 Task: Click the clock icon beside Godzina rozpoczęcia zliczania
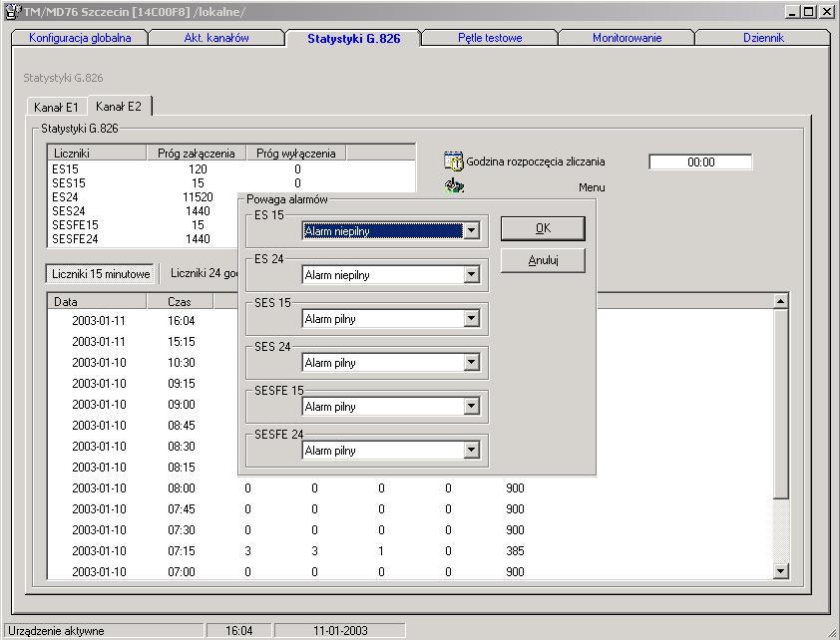[x=454, y=161]
